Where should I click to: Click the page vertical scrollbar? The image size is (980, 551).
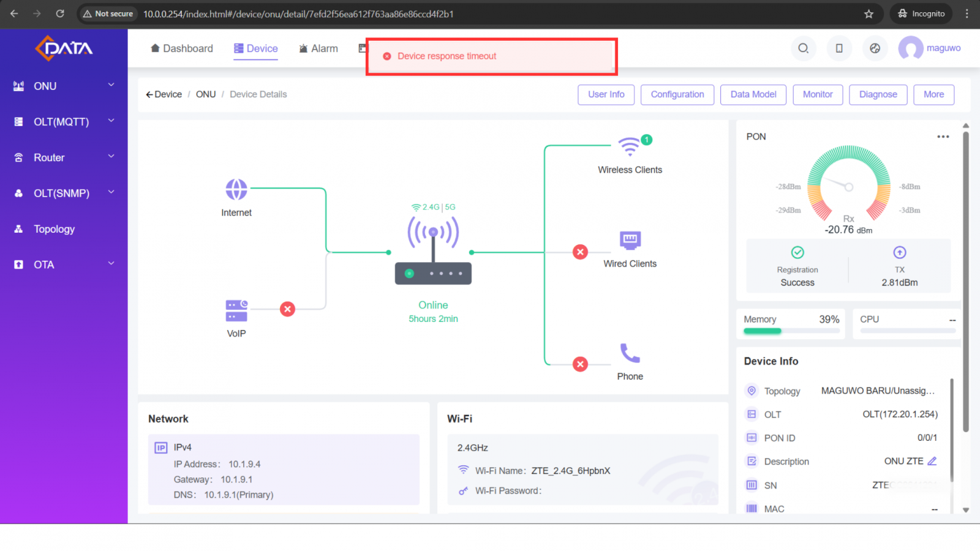(x=966, y=282)
